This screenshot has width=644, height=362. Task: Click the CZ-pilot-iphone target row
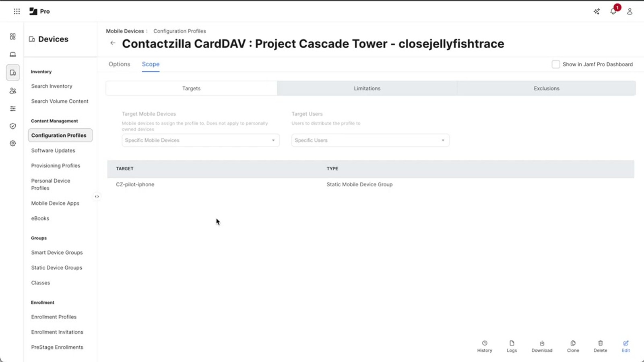click(371, 185)
